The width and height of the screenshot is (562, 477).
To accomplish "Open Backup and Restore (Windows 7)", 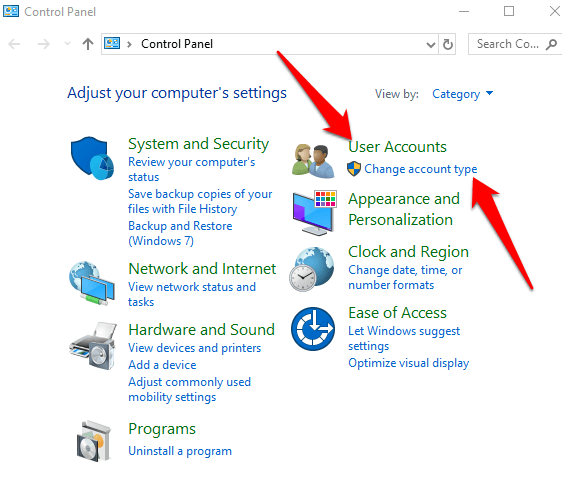I will pyautogui.click(x=180, y=233).
